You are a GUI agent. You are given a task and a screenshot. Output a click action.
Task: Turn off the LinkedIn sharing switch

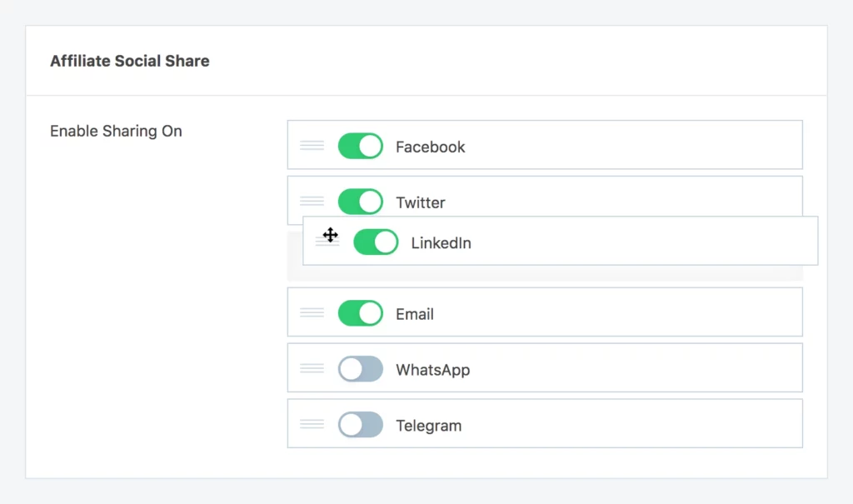(x=375, y=242)
